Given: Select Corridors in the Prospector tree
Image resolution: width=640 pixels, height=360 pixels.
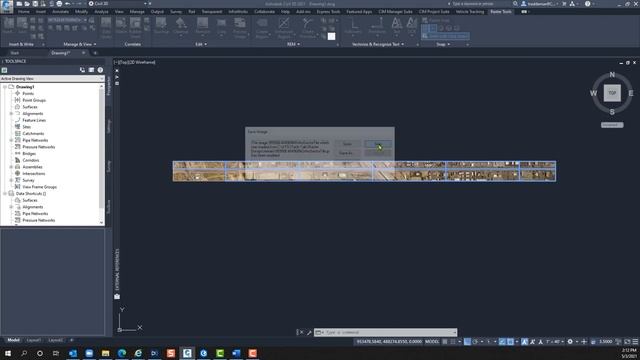Looking at the screenshot, I should tap(31, 160).
